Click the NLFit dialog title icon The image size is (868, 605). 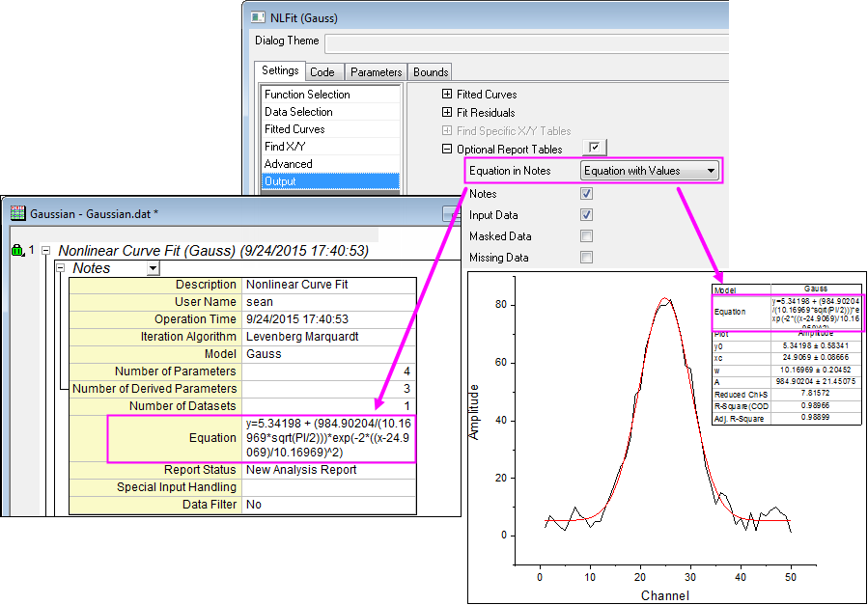[x=258, y=17]
